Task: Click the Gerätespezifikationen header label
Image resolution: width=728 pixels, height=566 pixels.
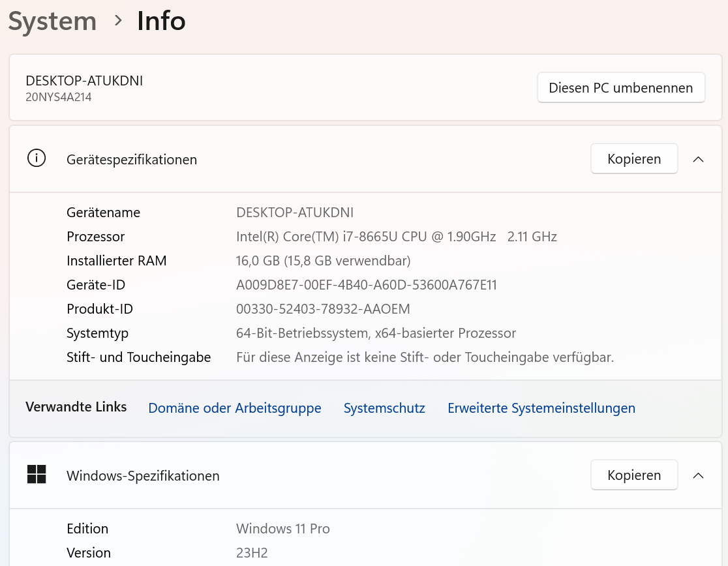Action: click(x=132, y=160)
